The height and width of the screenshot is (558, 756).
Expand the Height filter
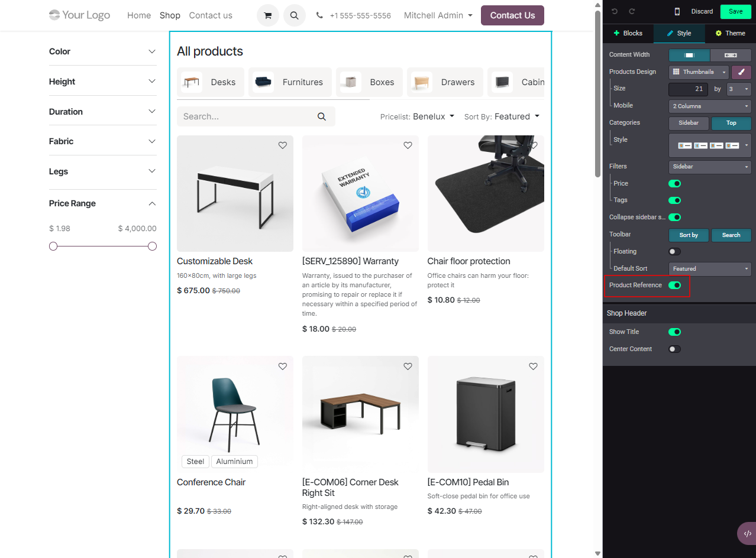pyautogui.click(x=103, y=82)
